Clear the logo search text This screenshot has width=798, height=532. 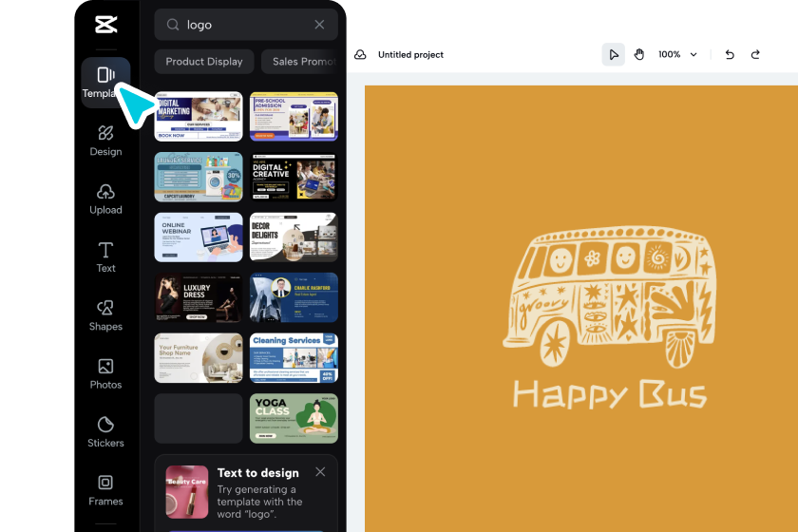pyautogui.click(x=320, y=25)
